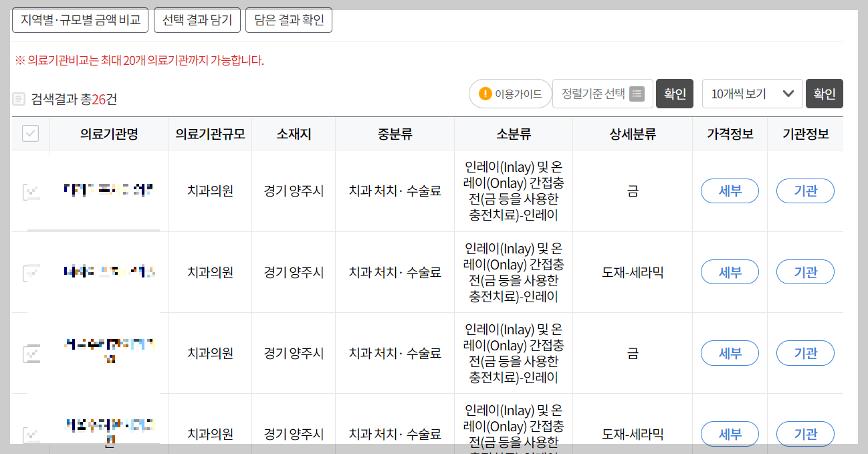Check the second row's checkbox (first 도재-세라믹 row)

[31, 272]
